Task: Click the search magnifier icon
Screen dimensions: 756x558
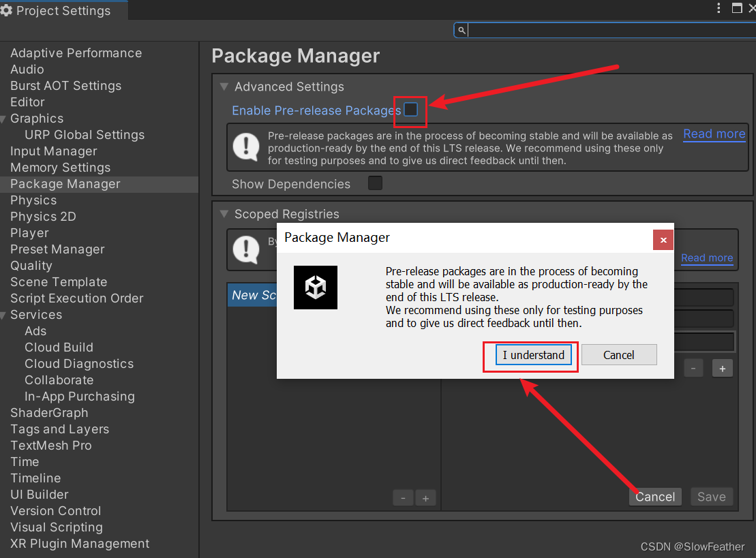Action: coord(462,31)
